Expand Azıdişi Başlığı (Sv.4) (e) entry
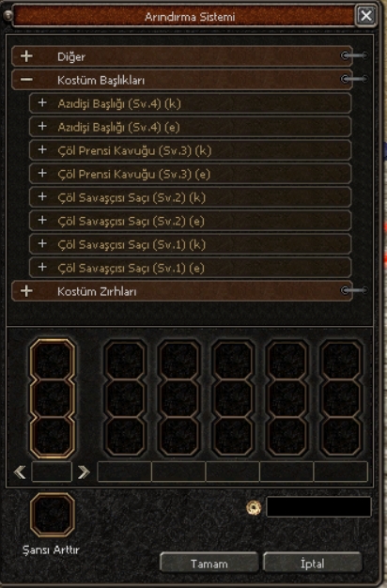 click(190, 127)
